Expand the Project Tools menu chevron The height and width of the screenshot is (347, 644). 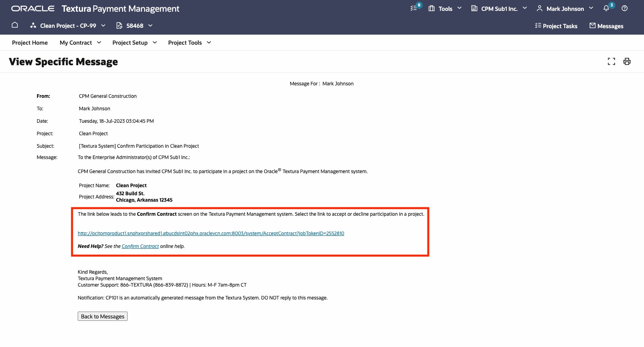click(209, 42)
